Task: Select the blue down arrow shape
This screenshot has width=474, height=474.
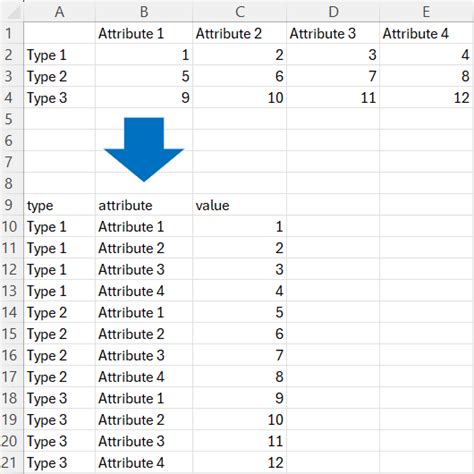Action: (144, 149)
